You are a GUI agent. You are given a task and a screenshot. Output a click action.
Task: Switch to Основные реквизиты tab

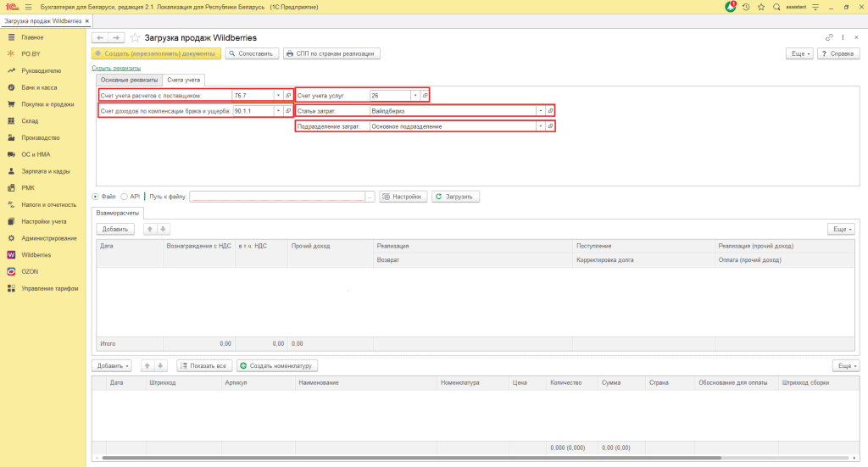point(129,80)
